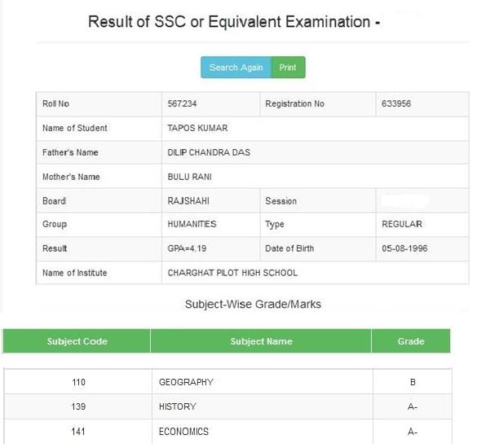Click date of birth 05-08-1996

click(404, 248)
